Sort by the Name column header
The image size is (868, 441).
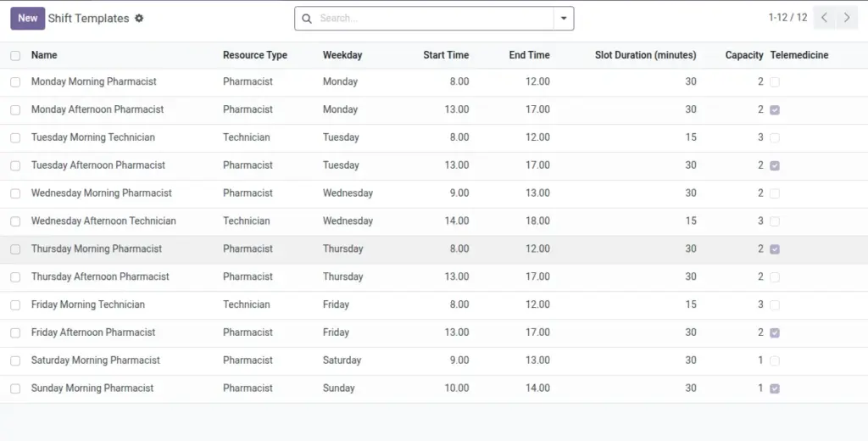[44, 55]
